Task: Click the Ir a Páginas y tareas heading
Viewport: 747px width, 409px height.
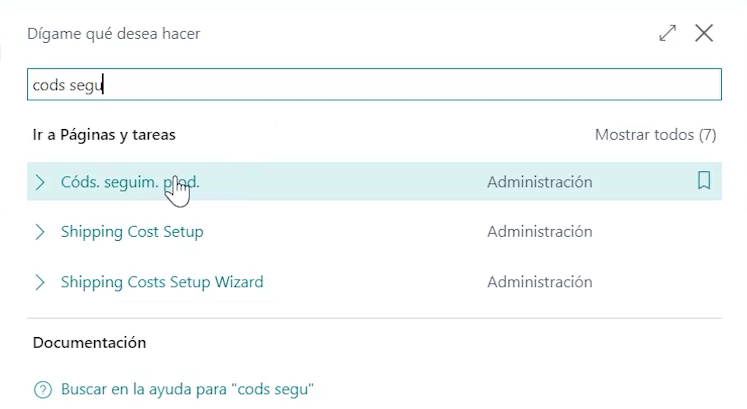Action: [104, 134]
